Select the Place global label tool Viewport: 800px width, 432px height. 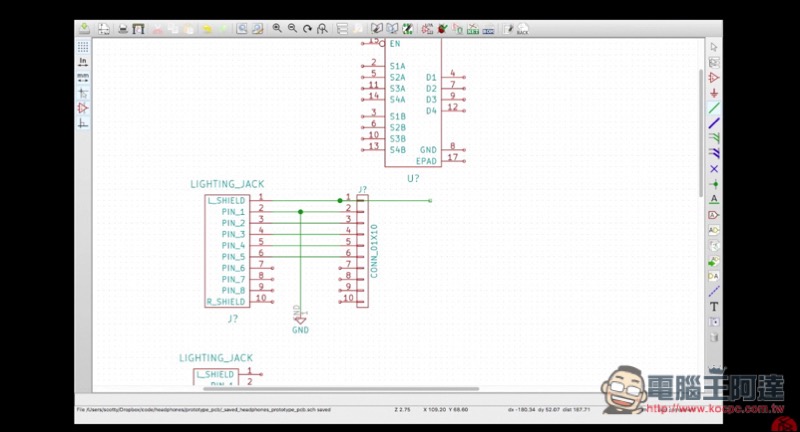[x=714, y=215]
